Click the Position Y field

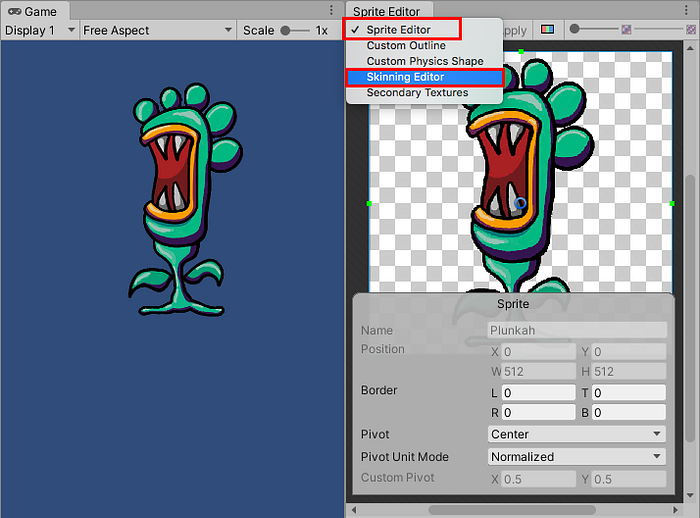pos(629,352)
